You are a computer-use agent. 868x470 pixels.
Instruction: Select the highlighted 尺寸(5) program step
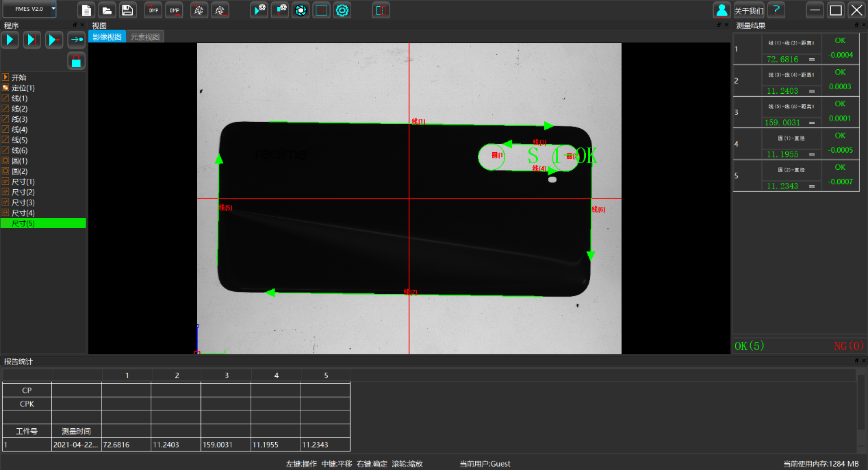(23, 223)
